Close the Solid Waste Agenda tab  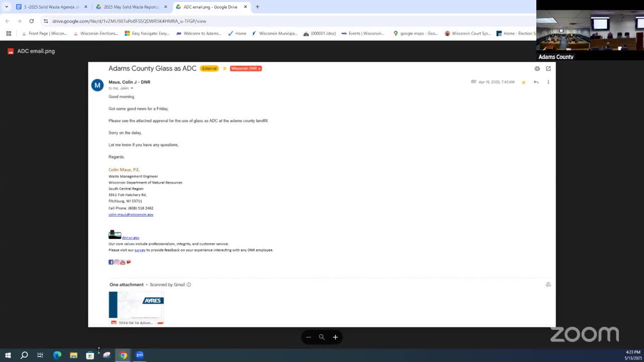[x=86, y=7]
